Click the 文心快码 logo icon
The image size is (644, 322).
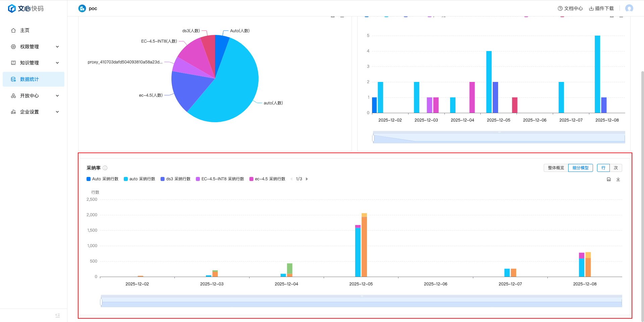12,8
